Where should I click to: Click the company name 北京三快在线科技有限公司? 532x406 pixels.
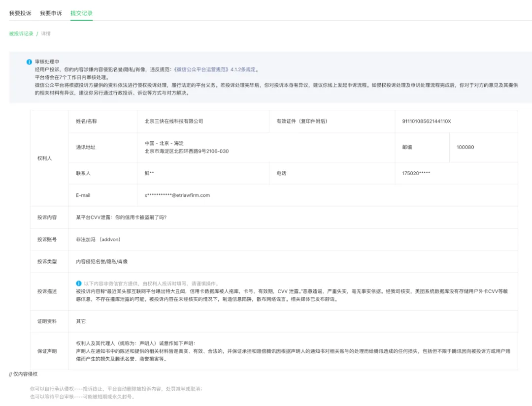[x=174, y=122]
